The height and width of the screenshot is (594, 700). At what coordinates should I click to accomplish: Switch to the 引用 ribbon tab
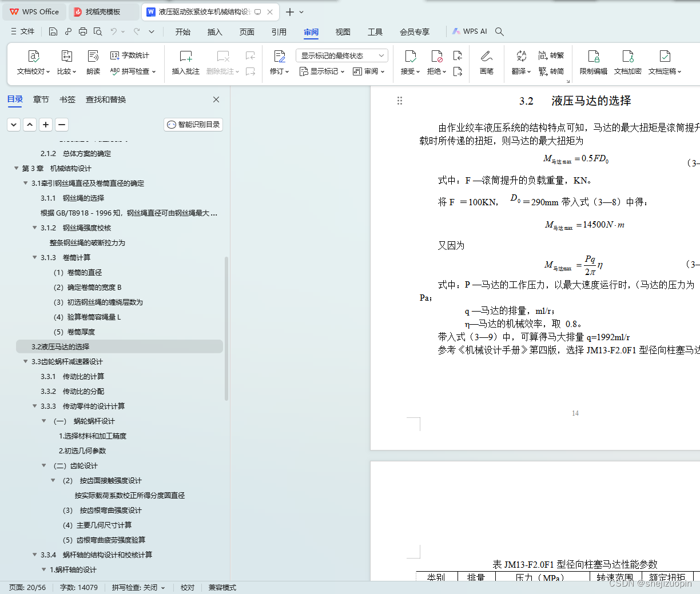pyautogui.click(x=279, y=32)
